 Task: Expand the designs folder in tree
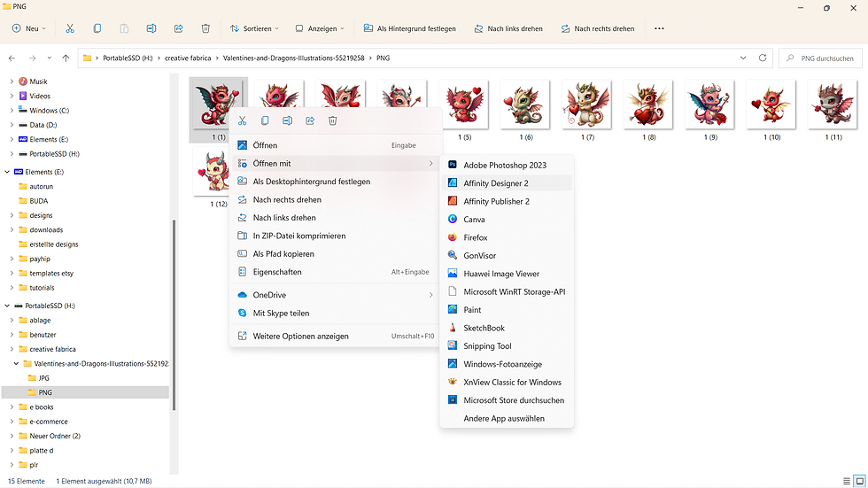point(12,215)
